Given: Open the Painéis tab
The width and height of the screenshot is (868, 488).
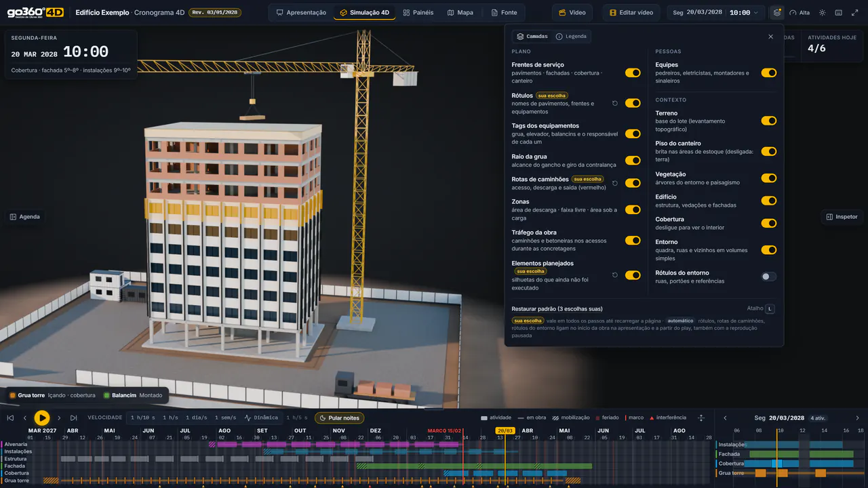Looking at the screenshot, I should 418,12.
